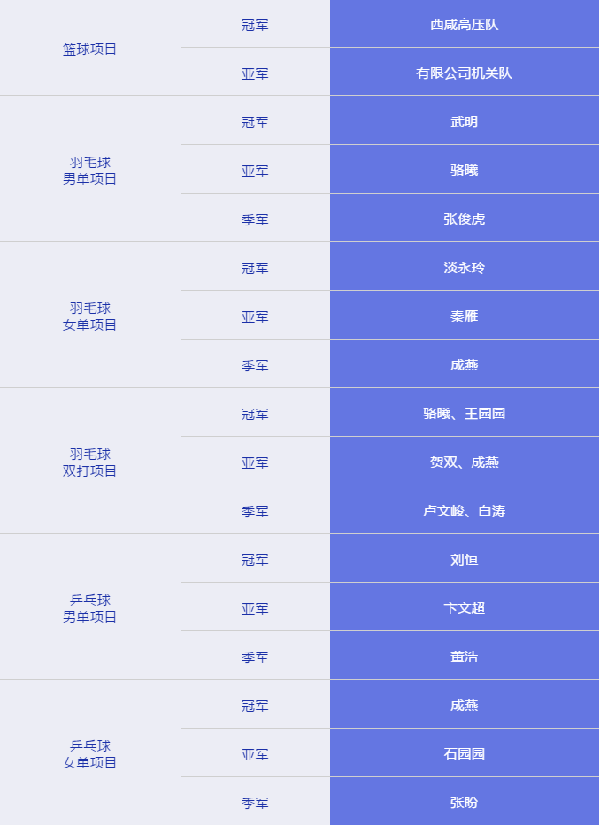Click the 张盼 third-place cell
Viewport: 600px width, 825px height.
[x=464, y=801]
